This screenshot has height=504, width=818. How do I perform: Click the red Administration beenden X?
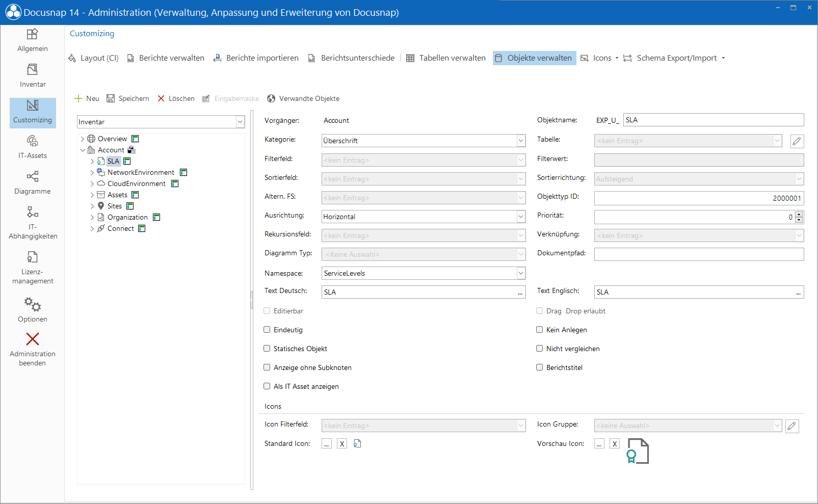tap(33, 339)
